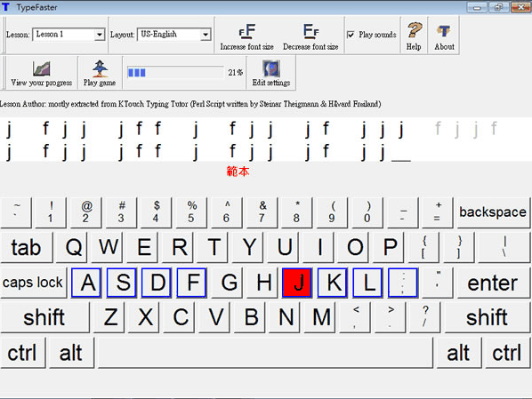Viewport: 532px width, 399px height.
Task: Click the blue-outlined D key
Action: 157,283
